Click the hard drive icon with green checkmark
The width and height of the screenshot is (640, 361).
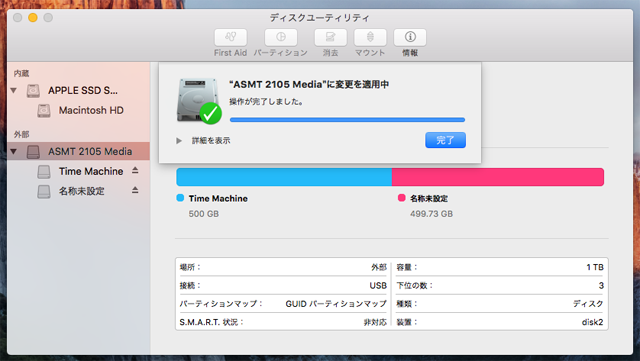click(199, 100)
